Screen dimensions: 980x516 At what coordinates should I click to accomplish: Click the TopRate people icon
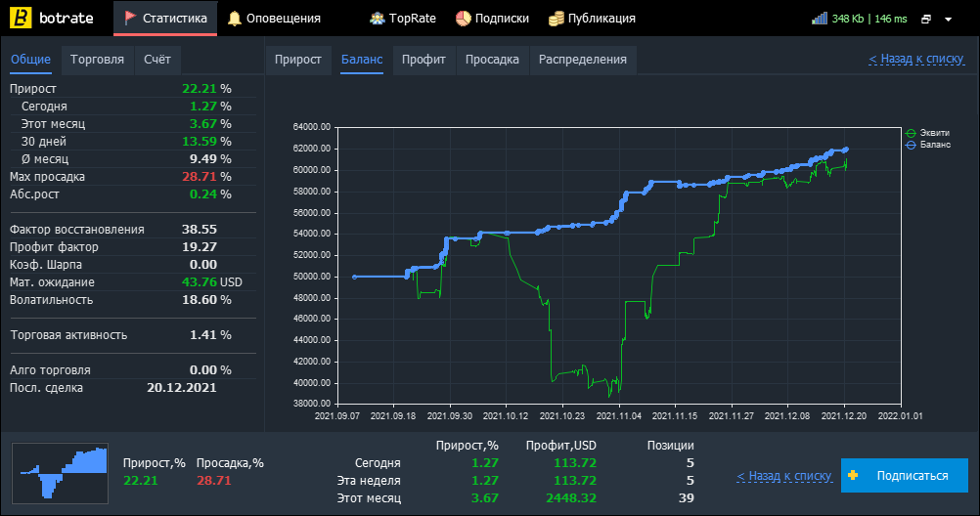pos(377,19)
